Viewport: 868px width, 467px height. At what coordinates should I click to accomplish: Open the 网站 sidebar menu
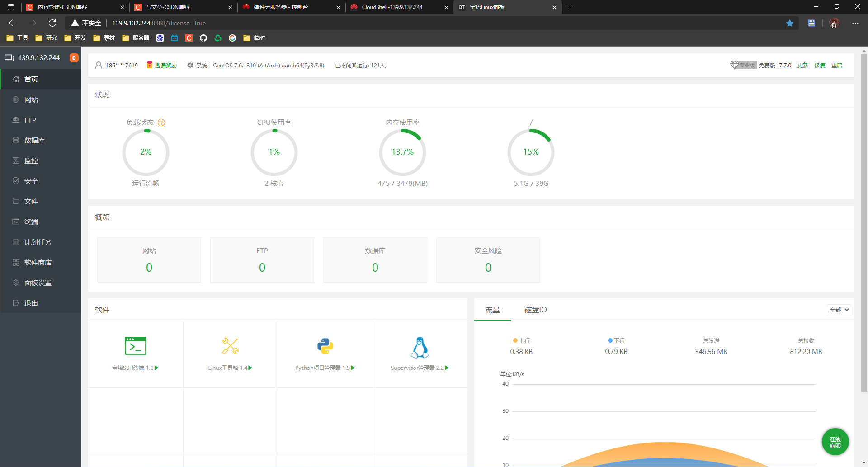point(41,99)
